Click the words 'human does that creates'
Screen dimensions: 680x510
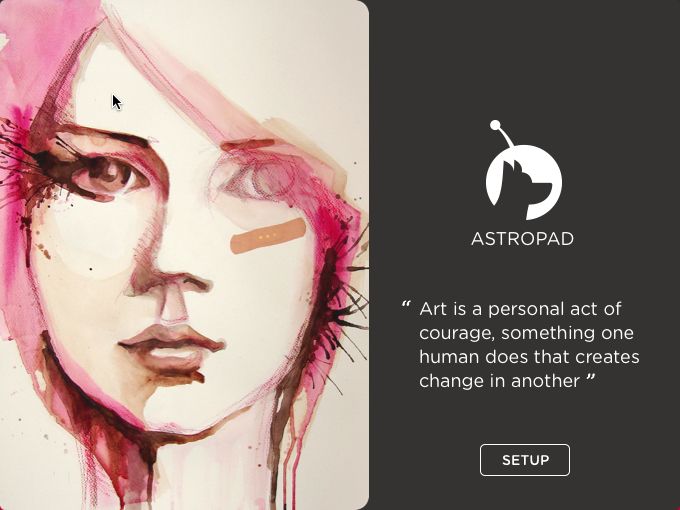[x=529, y=357]
